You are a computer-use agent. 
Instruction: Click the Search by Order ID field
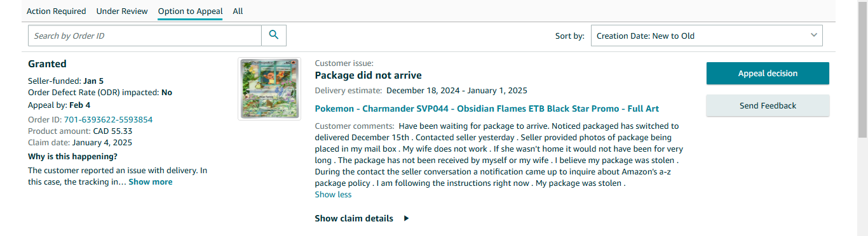click(x=145, y=36)
